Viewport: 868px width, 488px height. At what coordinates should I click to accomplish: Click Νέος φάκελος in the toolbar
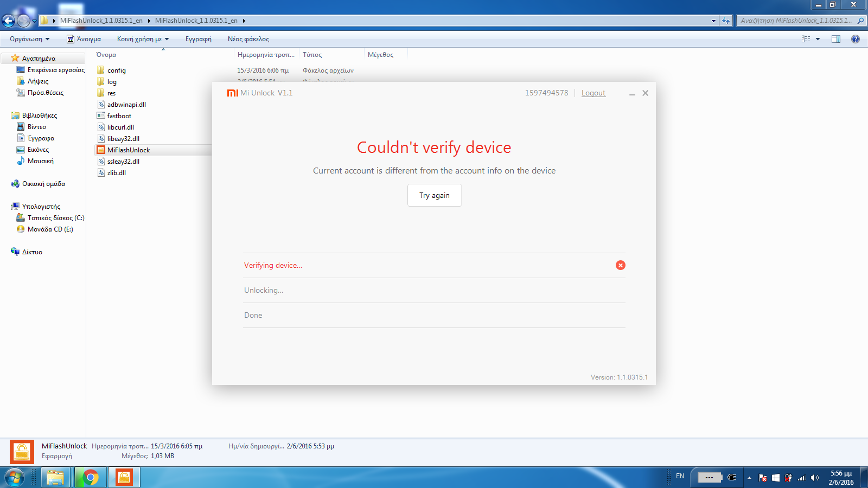click(248, 39)
